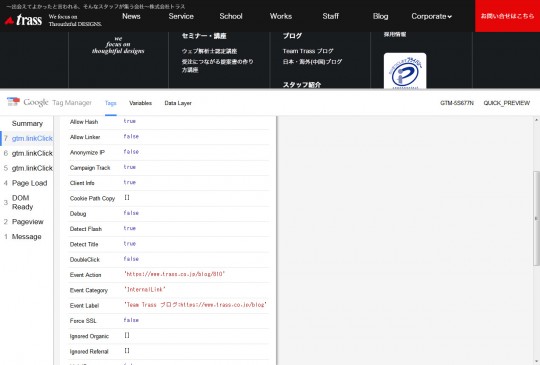The image size is (540, 365).
Task: Switch to the Variables tab
Action: click(140, 103)
